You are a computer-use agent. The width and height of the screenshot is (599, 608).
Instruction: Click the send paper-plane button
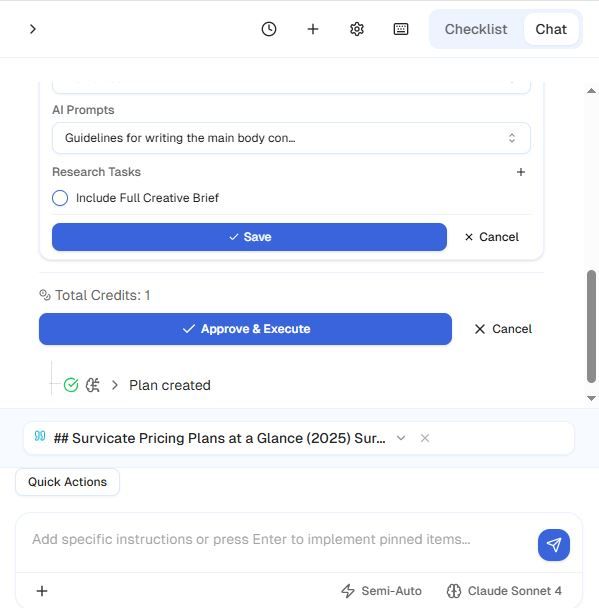click(x=554, y=545)
